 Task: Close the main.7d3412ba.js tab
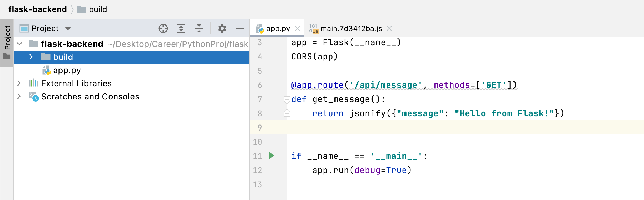pos(389,28)
